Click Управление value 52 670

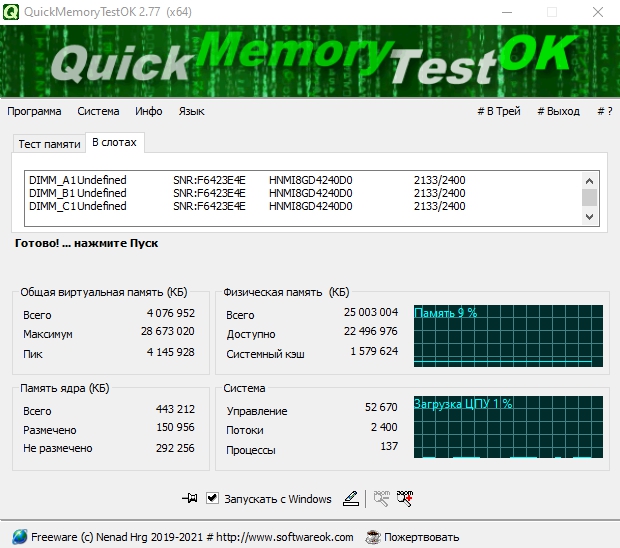(381, 407)
